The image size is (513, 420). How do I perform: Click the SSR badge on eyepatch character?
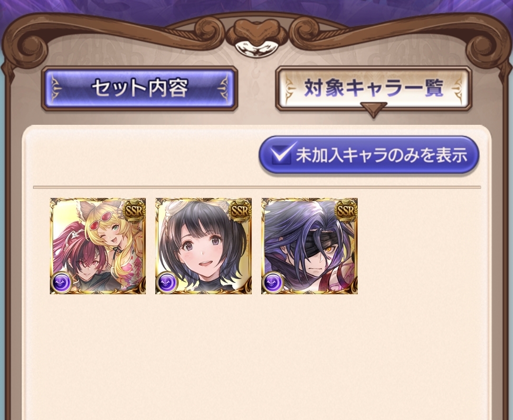[345, 210]
